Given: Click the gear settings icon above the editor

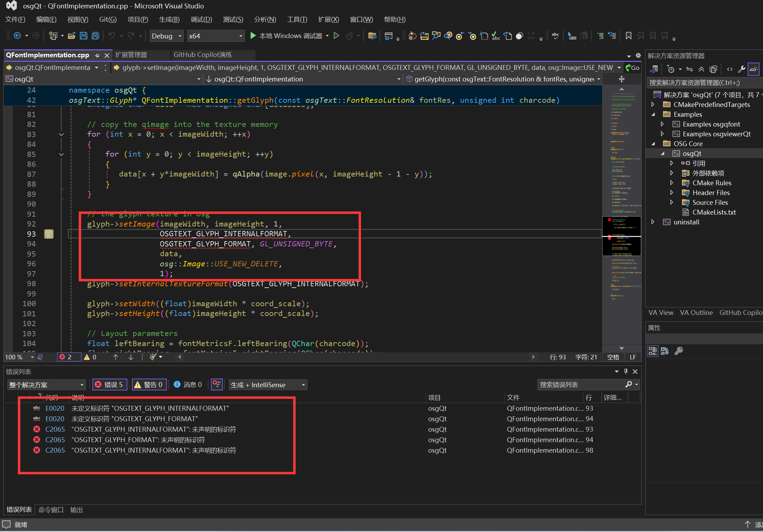Looking at the screenshot, I should click(638, 55).
